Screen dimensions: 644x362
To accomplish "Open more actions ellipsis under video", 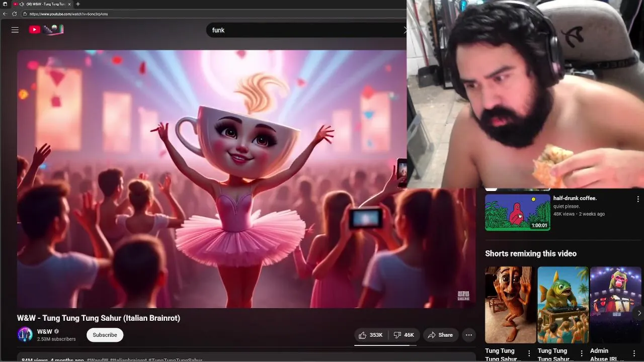I will coord(469,335).
